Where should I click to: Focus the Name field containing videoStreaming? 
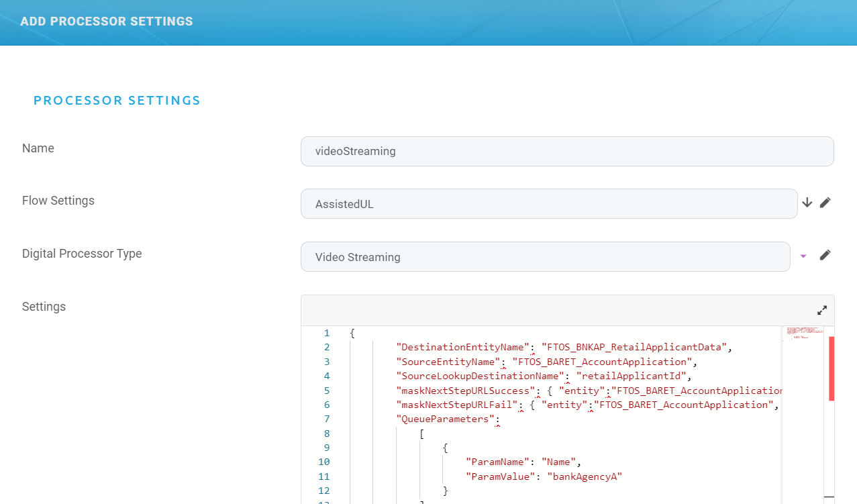[567, 152]
